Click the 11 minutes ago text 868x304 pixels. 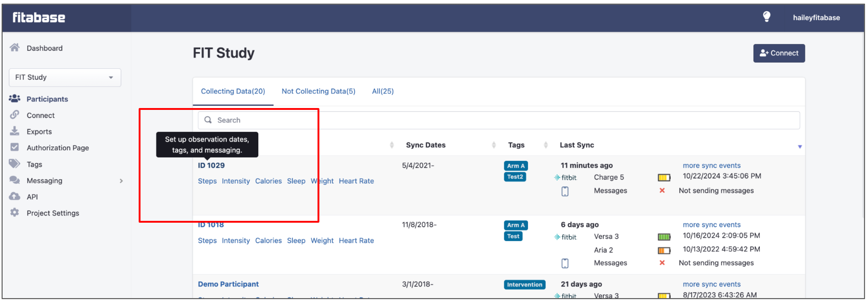point(587,165)
